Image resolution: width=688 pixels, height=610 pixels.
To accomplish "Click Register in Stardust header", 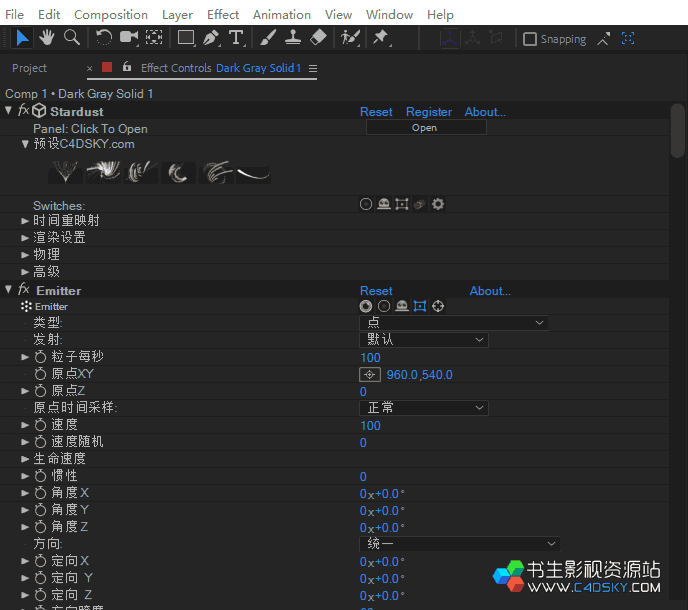I will 429,112.
